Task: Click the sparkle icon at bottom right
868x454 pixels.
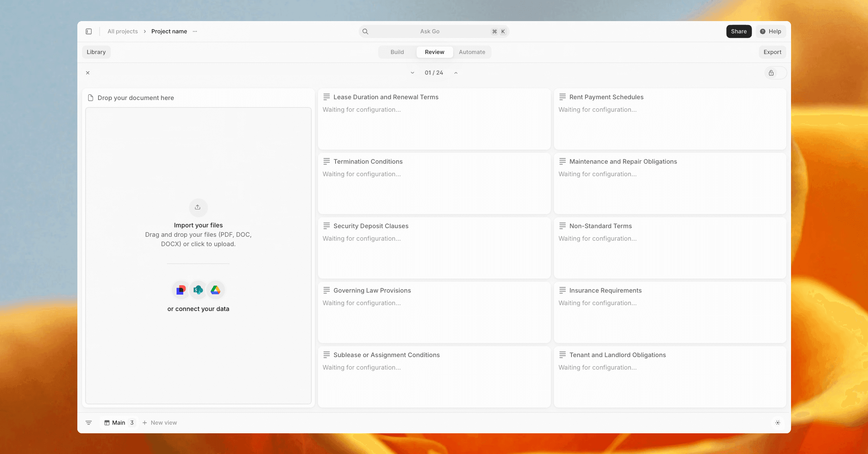Action: point(777,423)
